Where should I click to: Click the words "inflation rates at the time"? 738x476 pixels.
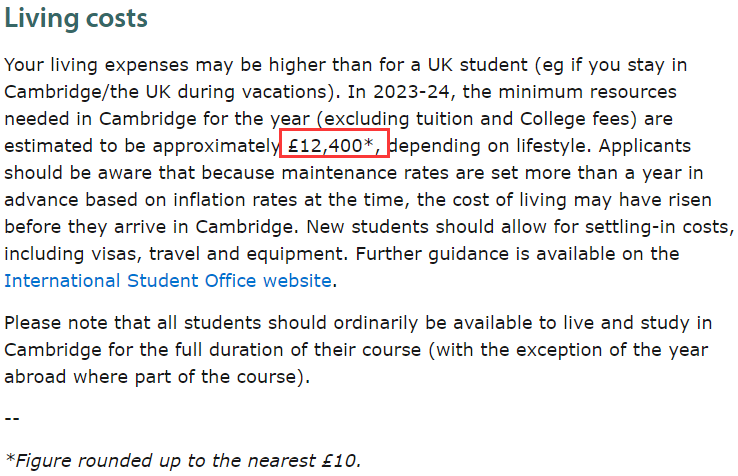(x=316, y=200)
